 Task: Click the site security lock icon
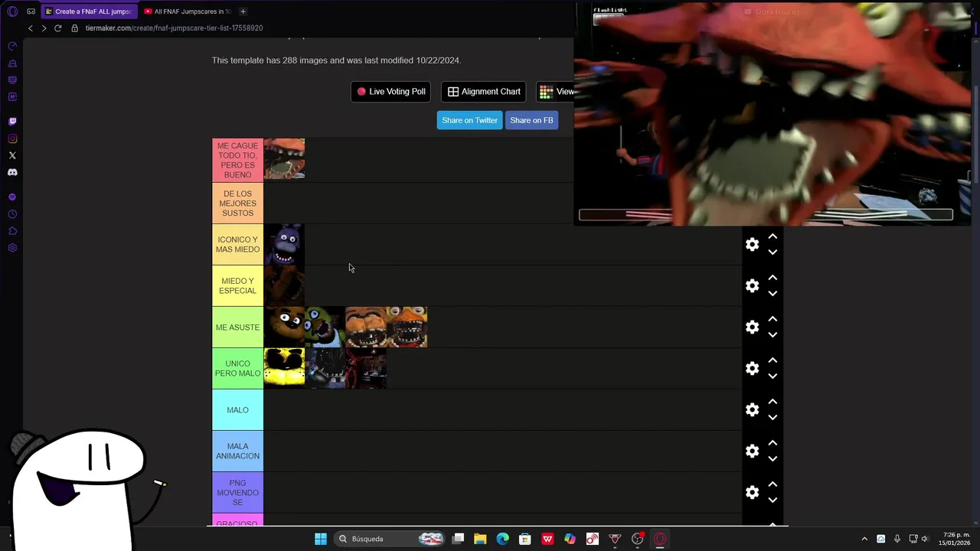point(74,28)
